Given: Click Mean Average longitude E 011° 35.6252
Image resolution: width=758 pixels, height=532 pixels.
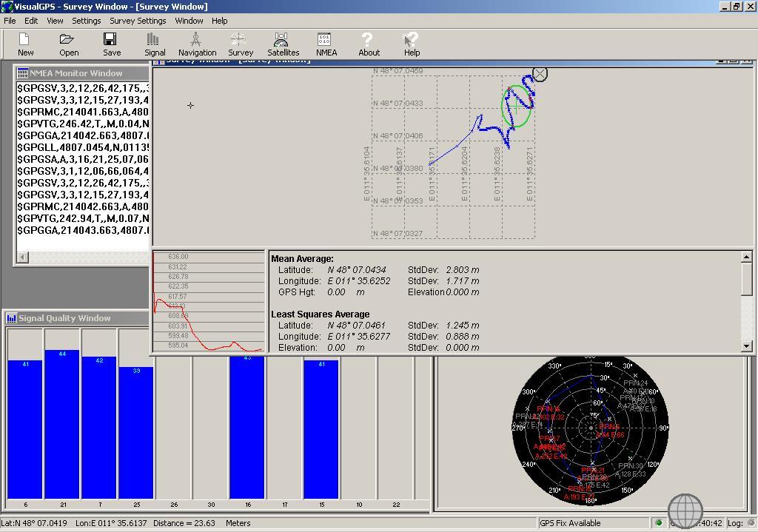Looking at the screenshot, I should pos(359,281).
